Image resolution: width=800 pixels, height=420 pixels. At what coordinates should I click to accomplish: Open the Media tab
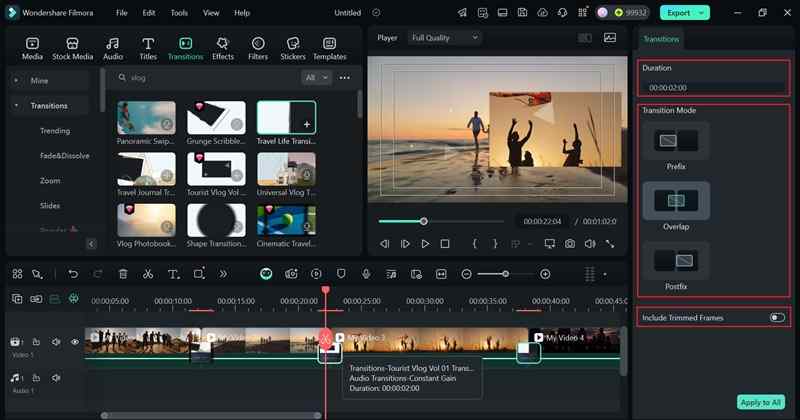coord(32,49)
